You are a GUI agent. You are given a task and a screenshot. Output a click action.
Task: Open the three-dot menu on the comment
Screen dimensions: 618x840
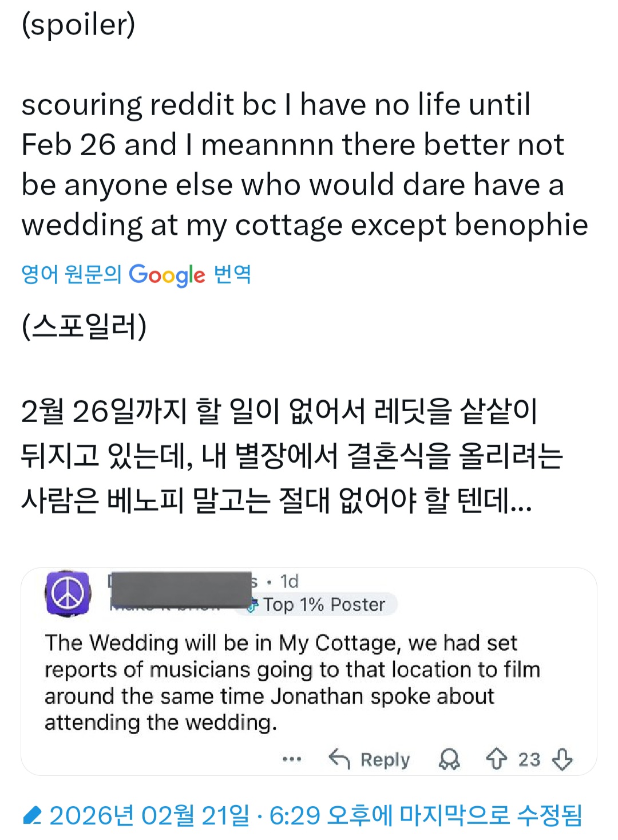pyautogui.click(x=292, y=759)
